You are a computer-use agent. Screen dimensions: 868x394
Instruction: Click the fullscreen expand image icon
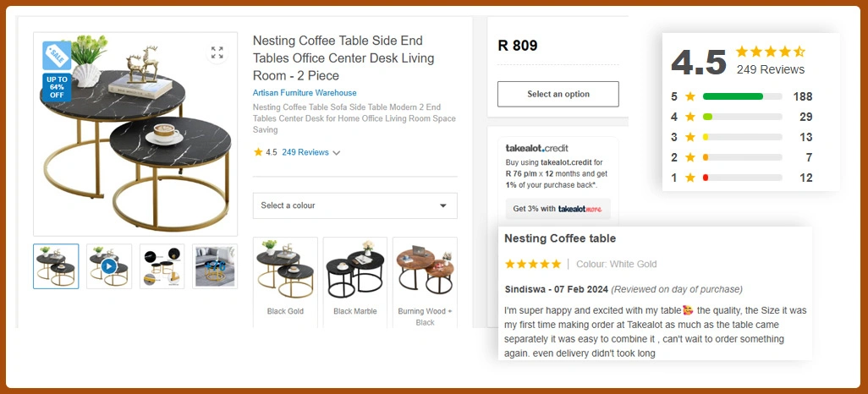(217, 53)
